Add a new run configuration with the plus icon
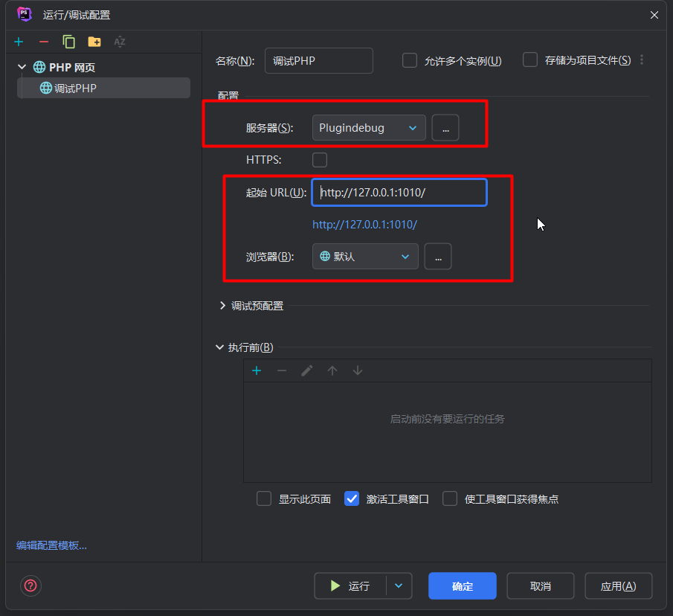673x616 pixels. coord(19,42)
